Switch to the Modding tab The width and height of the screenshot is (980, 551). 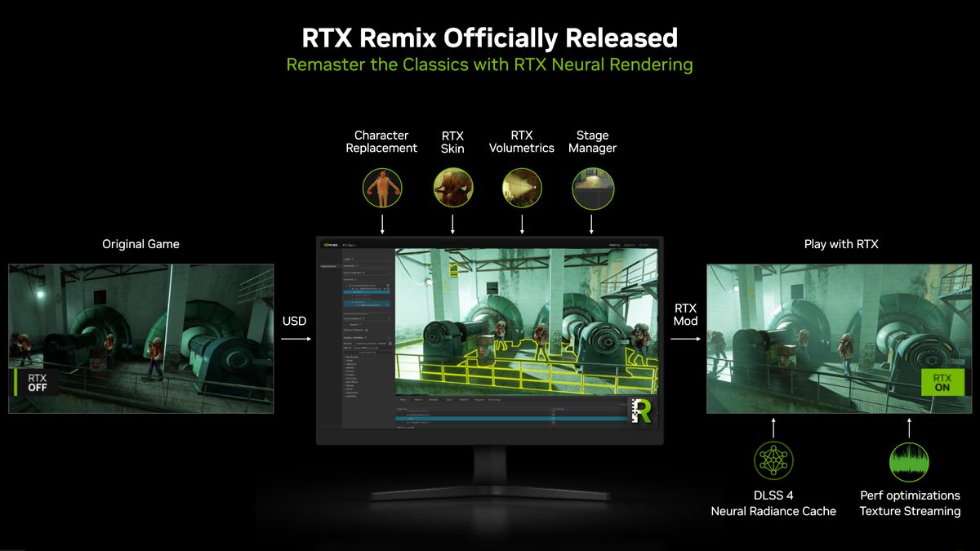(x=614, y=244)
